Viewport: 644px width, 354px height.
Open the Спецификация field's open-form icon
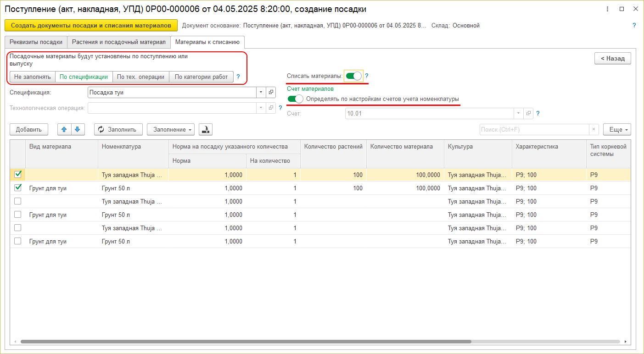[271, 92]
